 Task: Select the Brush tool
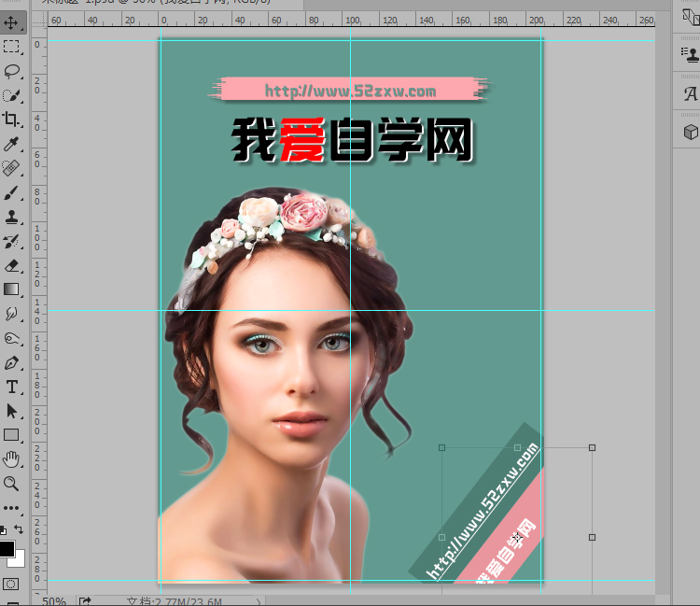tap(11, 192)
